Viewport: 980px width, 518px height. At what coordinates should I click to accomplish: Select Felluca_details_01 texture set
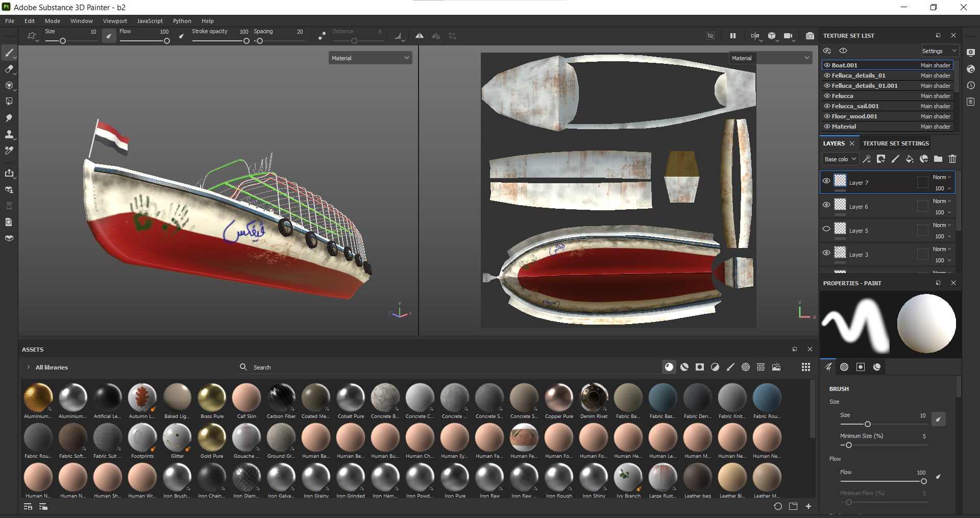pyautogui.click(x=887, y=76)
